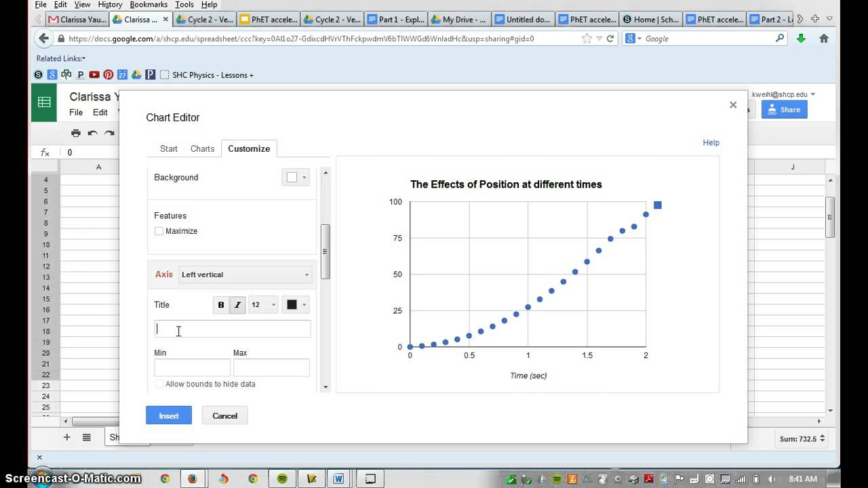This screenshot has width=868, height=488.
Task: Open Firefox from the taskbar
Action: (x=193, y=479)
